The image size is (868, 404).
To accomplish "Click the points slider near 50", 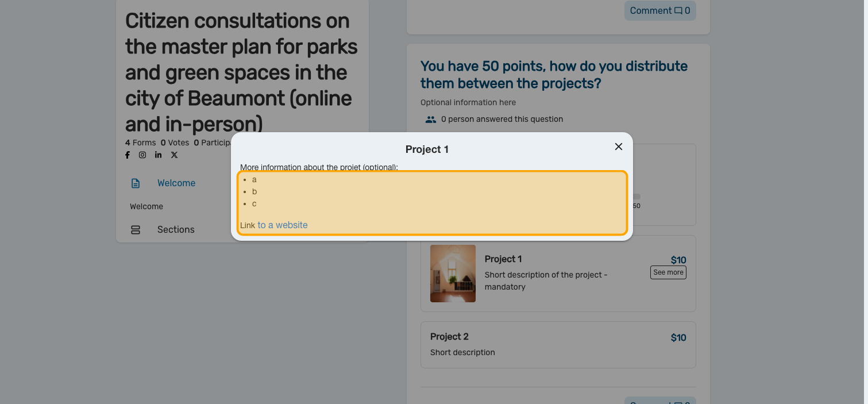I will click(636, 197).
